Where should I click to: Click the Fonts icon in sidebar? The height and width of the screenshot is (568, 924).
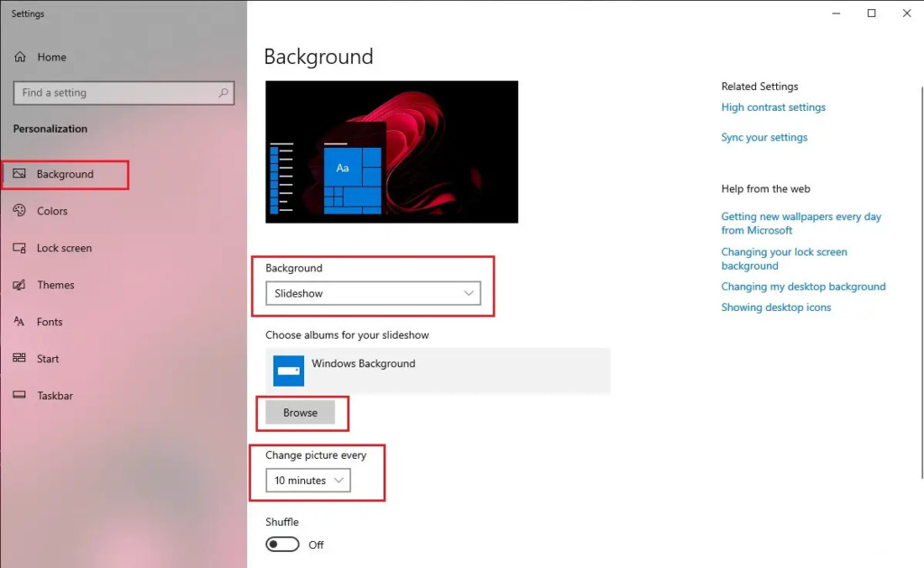tap(20, 322)
